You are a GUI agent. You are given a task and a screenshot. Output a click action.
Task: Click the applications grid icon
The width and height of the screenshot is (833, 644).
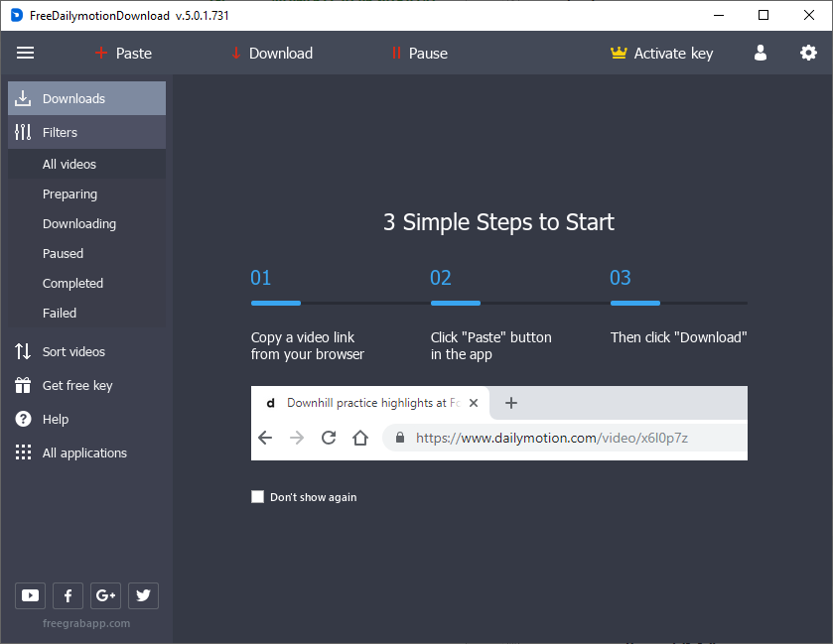pos(23,452)
